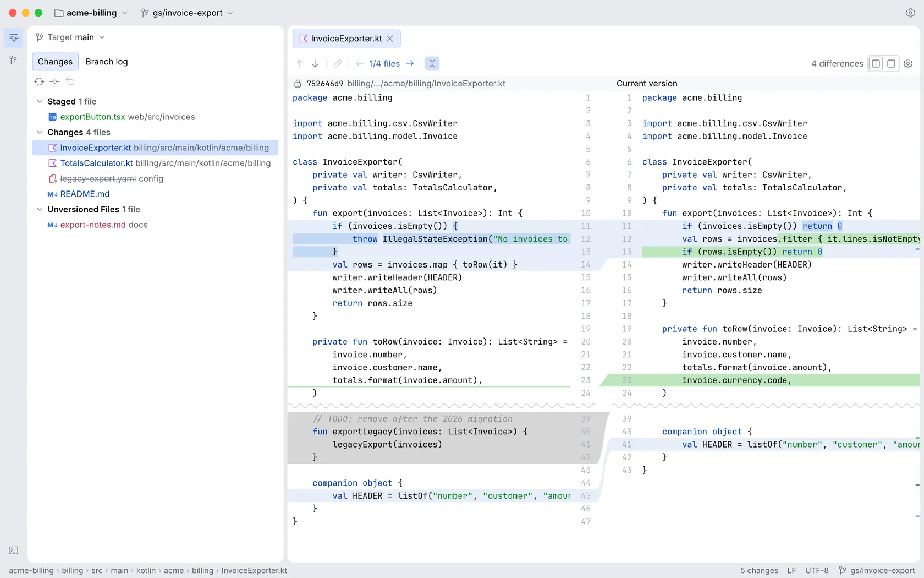The width and height of the screenshot is (924, 578).
Task: Select exportButton.tsx in staged files
Action: point(155,117)
